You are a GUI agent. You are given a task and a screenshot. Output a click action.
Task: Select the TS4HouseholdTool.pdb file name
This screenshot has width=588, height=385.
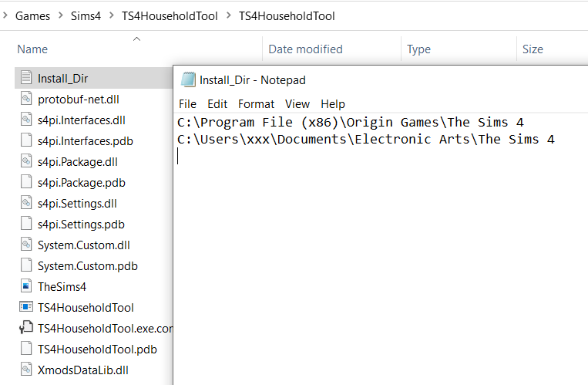[x=97, y=350]
